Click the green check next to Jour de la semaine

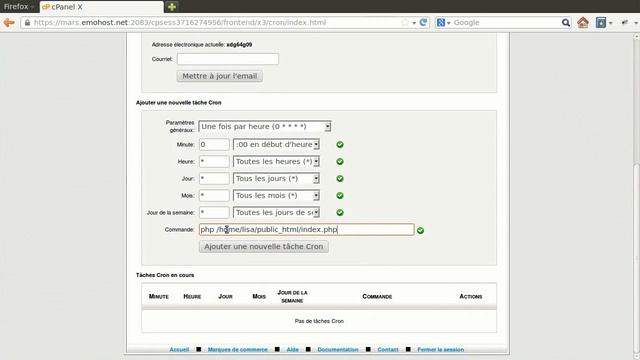[x=340, y=213]
